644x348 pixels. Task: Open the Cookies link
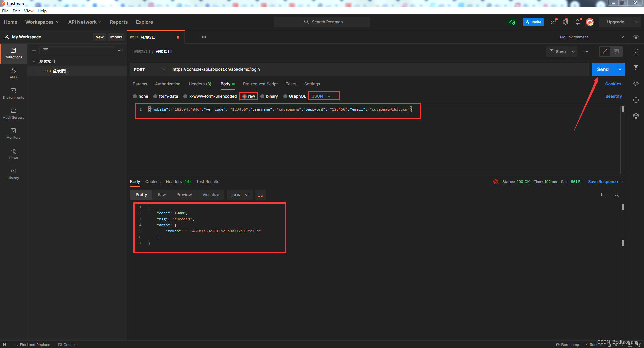[x=613, y=84]
